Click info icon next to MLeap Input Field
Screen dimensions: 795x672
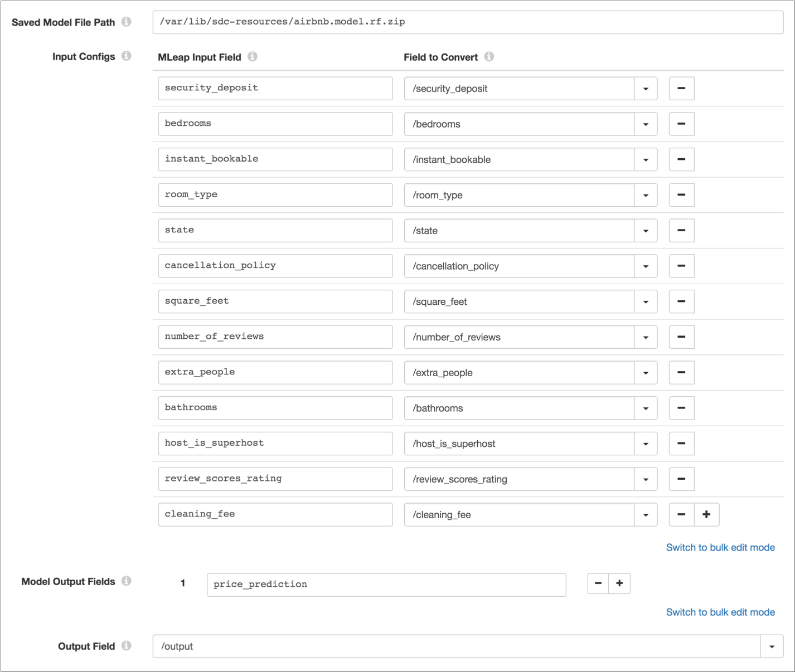pos(253,57)
